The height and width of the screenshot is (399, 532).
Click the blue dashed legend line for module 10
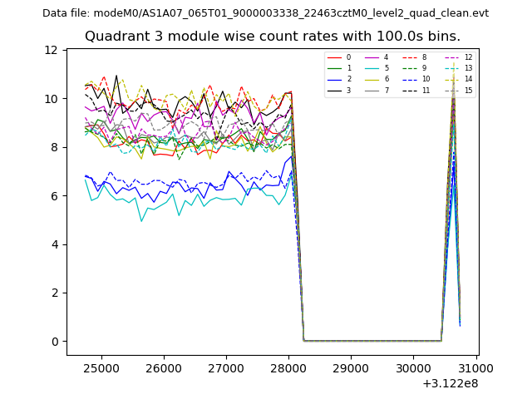click(x=411, y=79)
